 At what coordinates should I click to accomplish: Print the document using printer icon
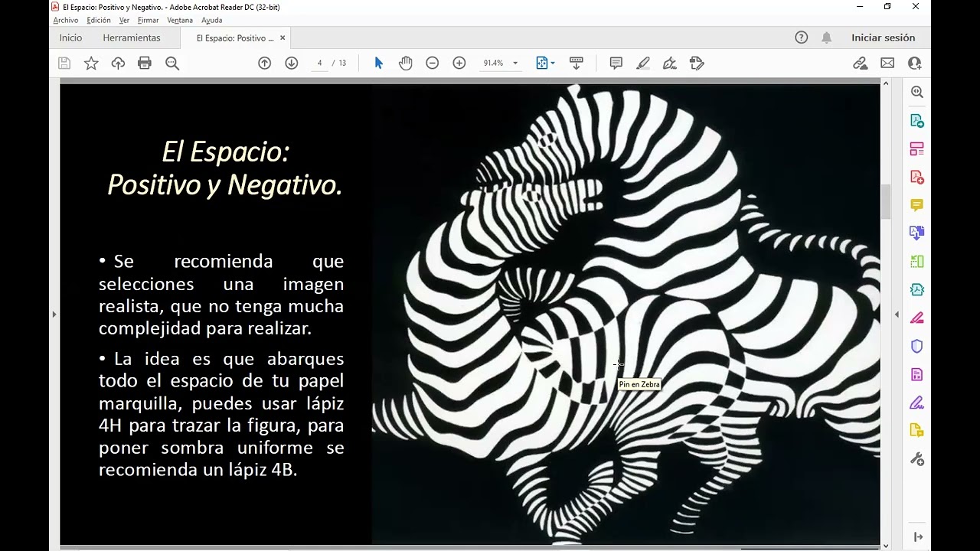[145, 64]
